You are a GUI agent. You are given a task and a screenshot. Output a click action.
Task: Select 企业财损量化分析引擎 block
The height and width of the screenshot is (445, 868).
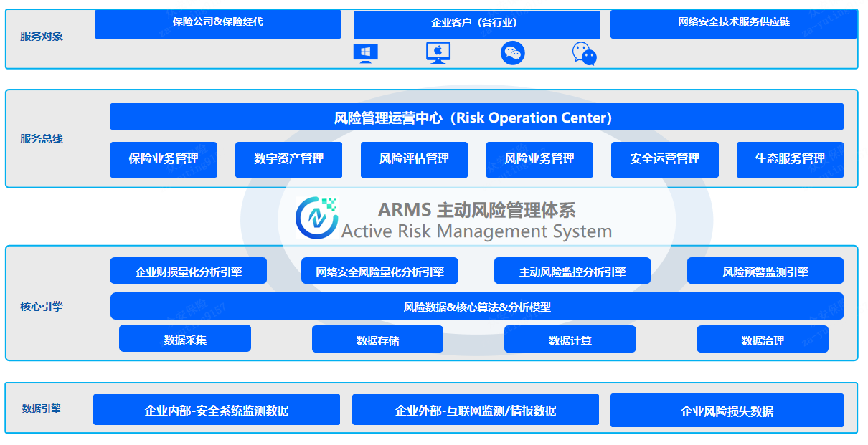(x=188, y=271)
